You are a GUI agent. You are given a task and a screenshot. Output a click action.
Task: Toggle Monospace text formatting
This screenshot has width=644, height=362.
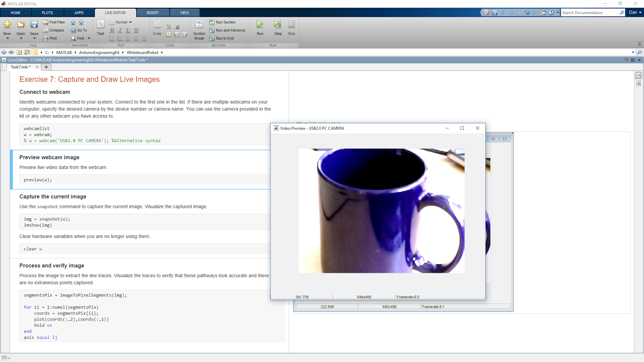pos(136,30)
